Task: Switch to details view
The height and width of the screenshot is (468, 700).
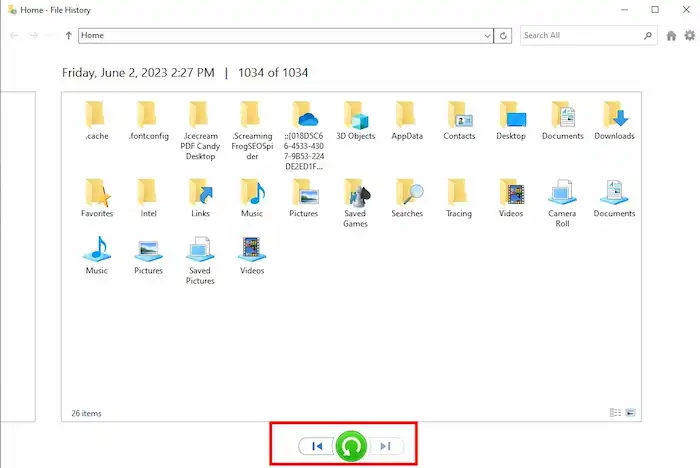Action: [x=615, y=412]
